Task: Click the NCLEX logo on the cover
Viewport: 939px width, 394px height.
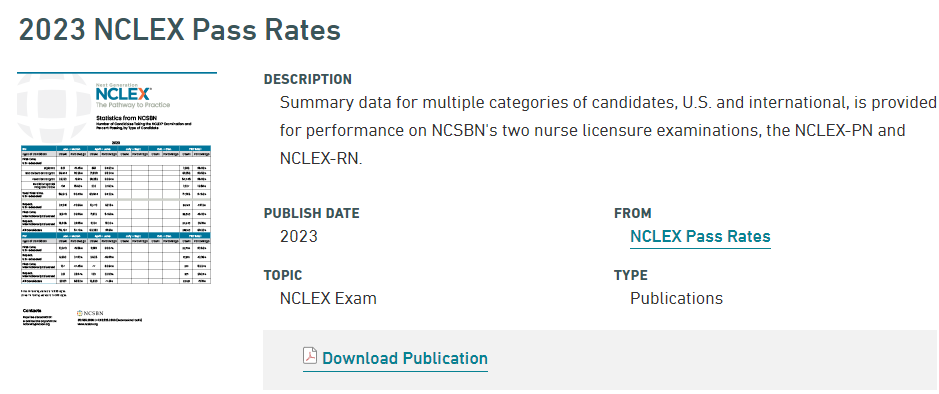Action: pos(123,95)
